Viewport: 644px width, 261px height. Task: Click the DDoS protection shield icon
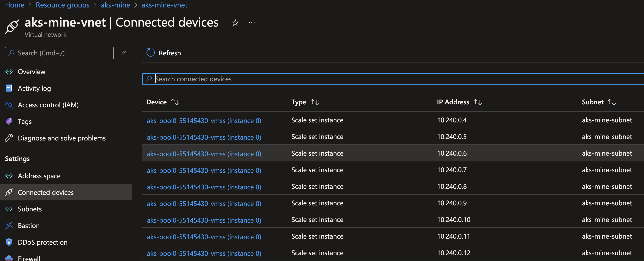coord(9,242)
